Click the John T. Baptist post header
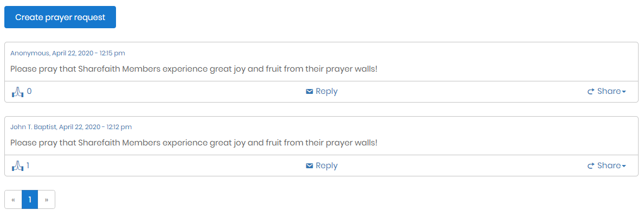 (x=71, y=127)
